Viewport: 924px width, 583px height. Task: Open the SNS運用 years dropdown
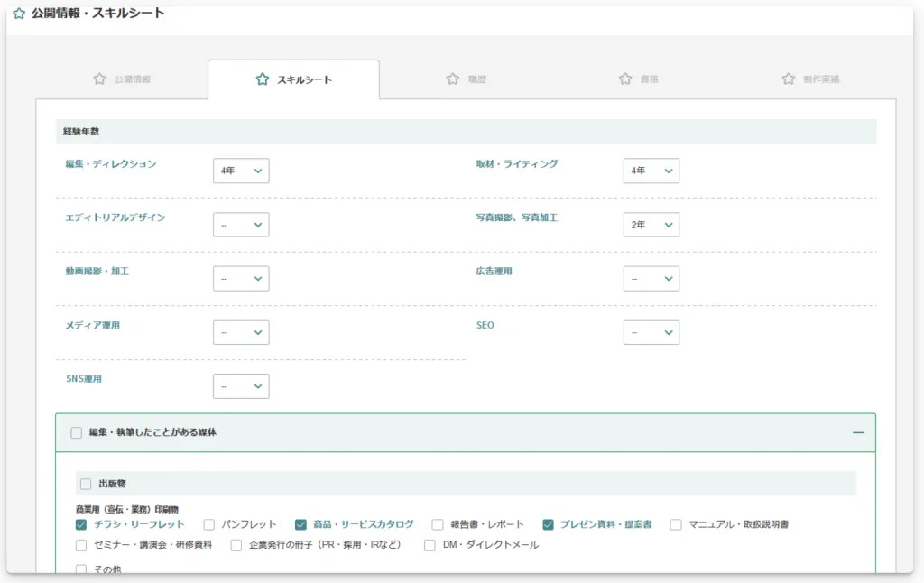241,386
